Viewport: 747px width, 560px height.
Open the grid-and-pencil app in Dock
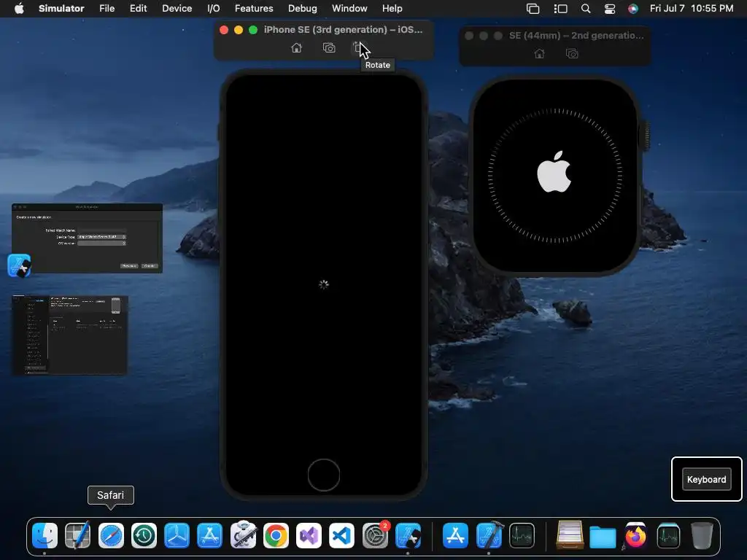point(77,536)
